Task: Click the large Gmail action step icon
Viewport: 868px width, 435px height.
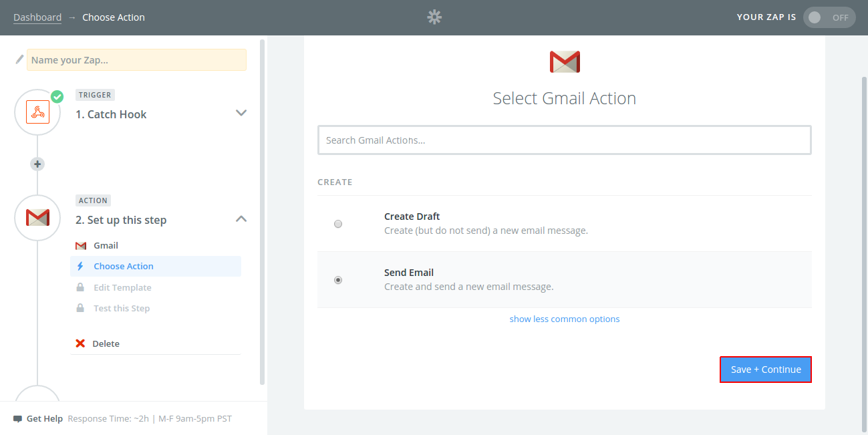Action: (x=37, y=217)
